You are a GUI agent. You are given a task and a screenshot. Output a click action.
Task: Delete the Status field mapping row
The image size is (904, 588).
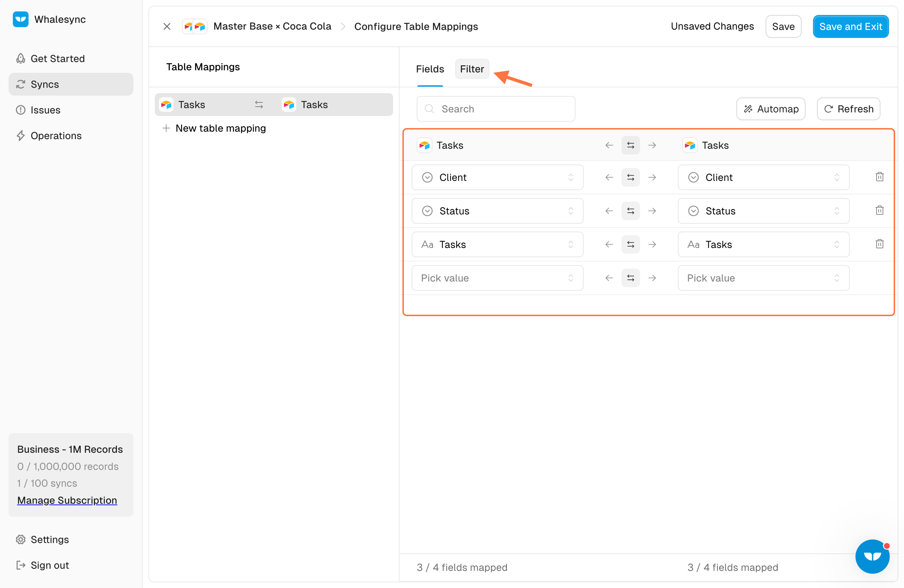pos(879,211)
